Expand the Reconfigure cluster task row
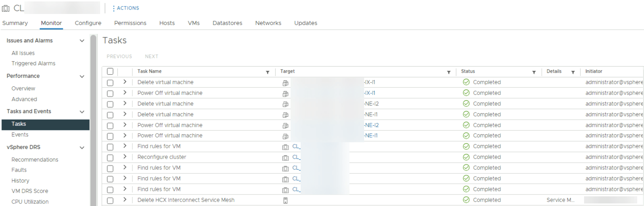Screen dimensions: 644x206 coord(124,157)
